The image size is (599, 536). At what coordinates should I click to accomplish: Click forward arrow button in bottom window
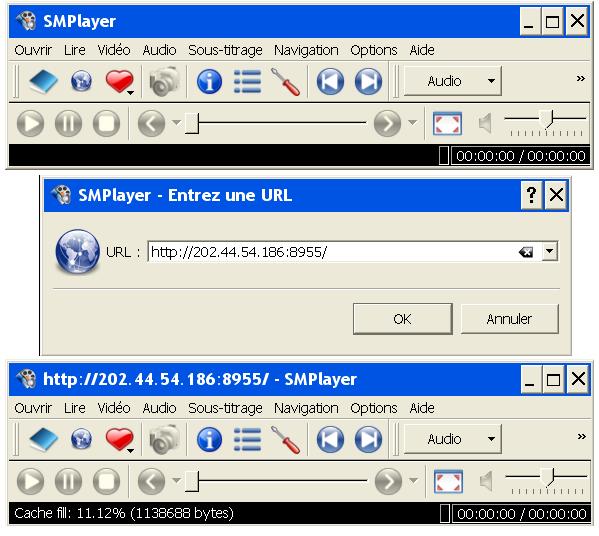[388, 481]
